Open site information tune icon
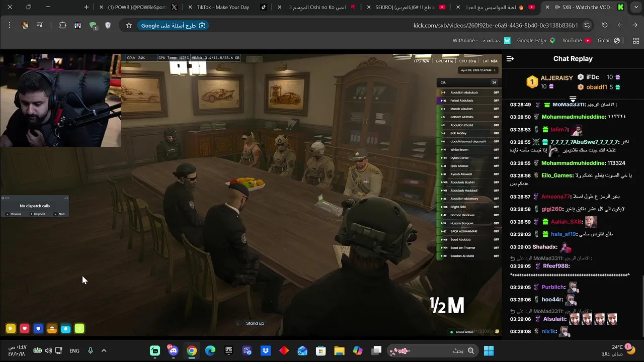This screenshot has height=362, width=644. [587, 25]
